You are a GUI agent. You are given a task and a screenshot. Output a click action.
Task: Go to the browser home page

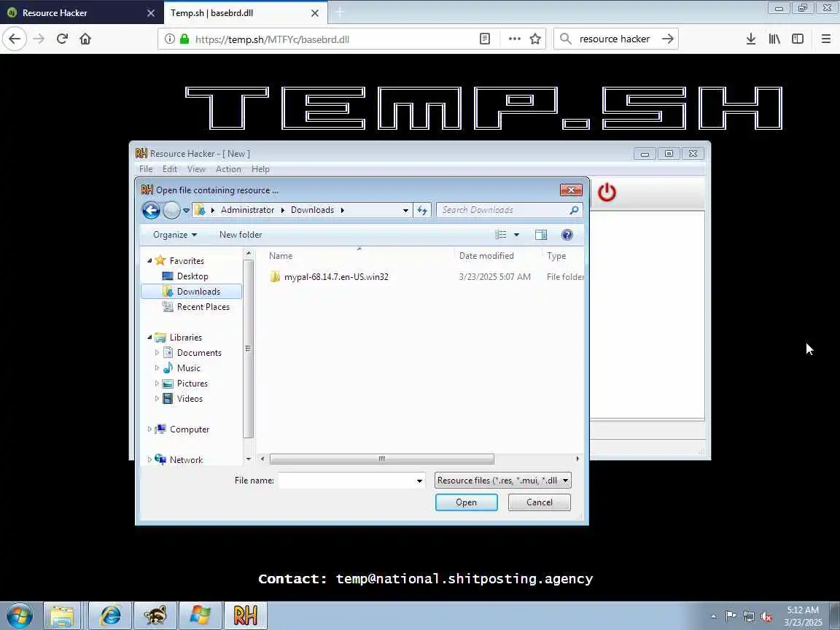(x=85, y=39)
